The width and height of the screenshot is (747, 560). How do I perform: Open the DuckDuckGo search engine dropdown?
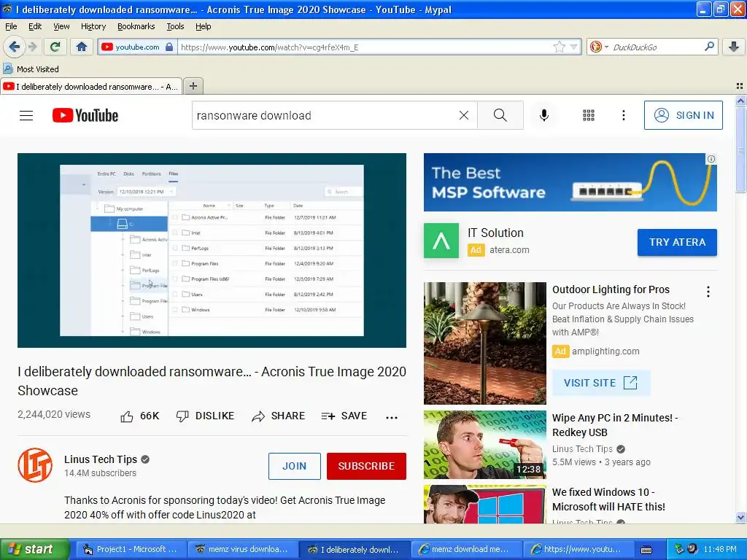point(598,47)
